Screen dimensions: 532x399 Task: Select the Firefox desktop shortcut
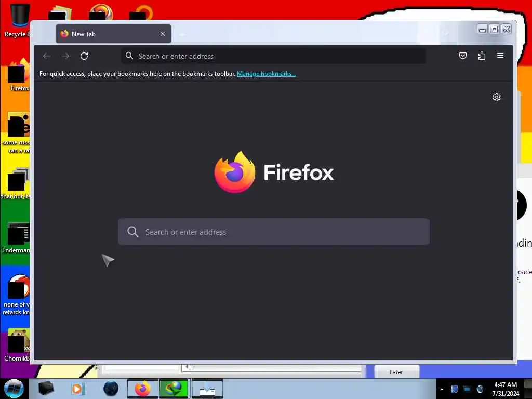[18, 75]
